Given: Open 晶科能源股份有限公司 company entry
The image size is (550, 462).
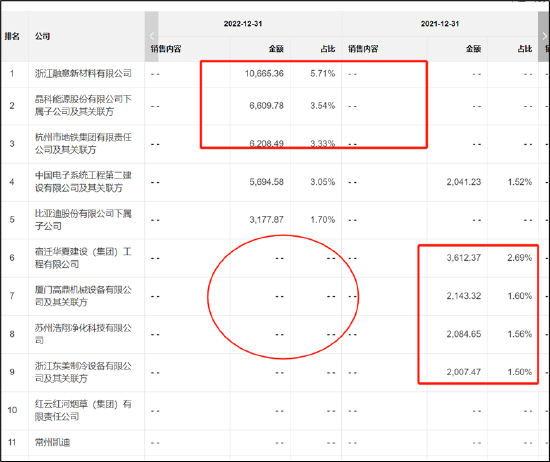Looking at the screenshot, I should point(83,105).
